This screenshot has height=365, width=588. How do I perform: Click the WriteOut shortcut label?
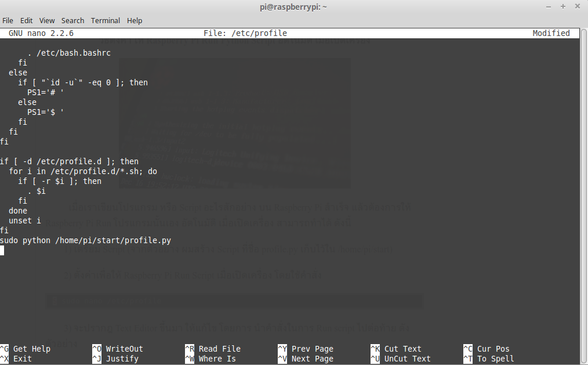[124, 349]
